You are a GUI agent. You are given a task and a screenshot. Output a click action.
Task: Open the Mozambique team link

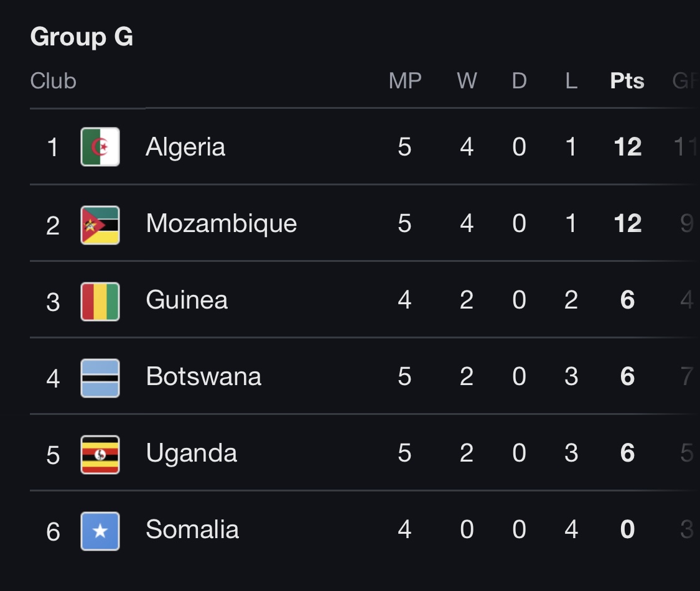coord(222,223)
